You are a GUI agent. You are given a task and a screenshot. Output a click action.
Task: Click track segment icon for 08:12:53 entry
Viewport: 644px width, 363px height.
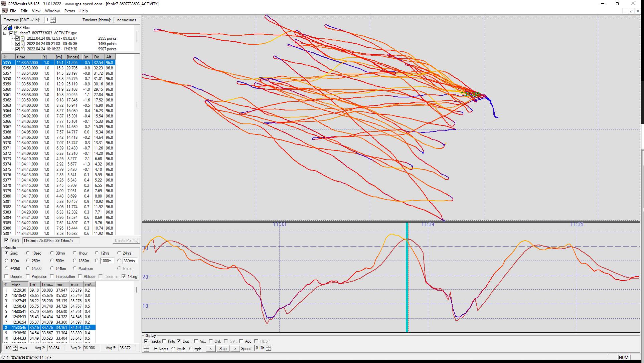click(x=23, y=38)
